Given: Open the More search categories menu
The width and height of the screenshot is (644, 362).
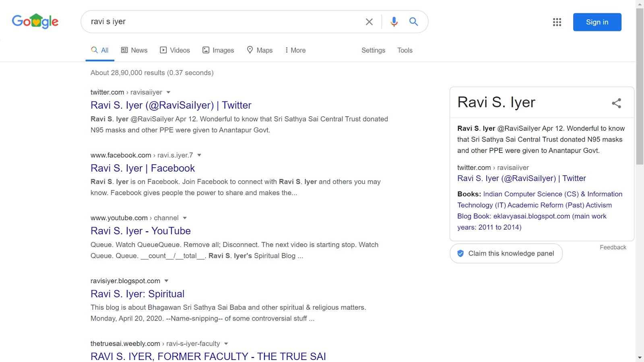Looking at the screenshot, I should [295, 50].
